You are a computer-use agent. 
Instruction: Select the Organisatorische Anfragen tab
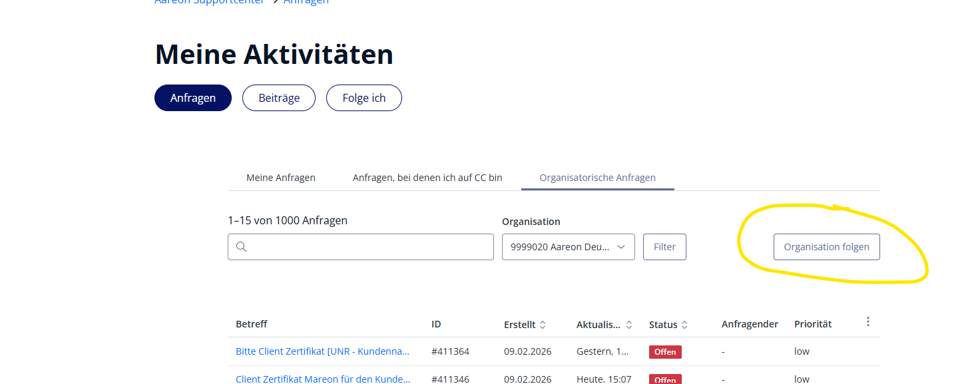click(x=597, y=178)
